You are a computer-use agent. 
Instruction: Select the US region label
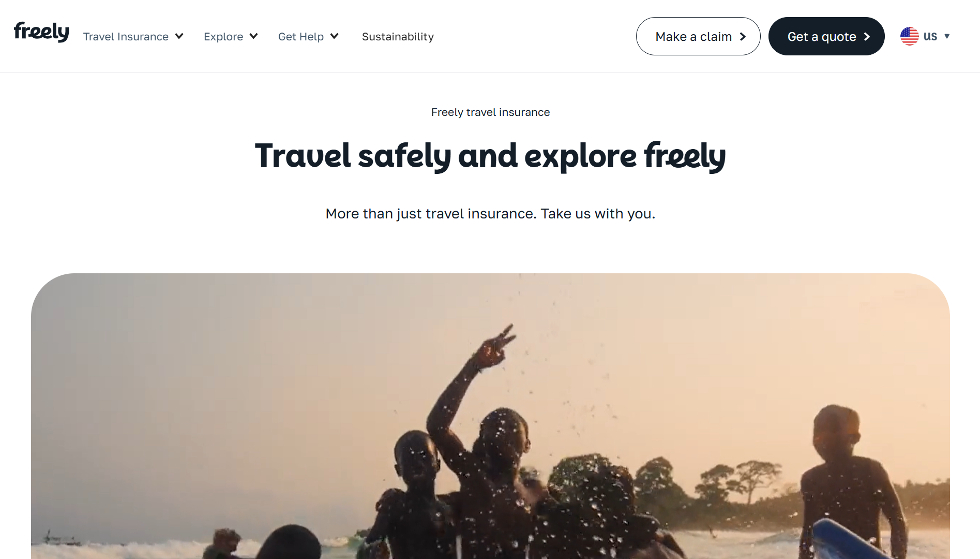930,36
